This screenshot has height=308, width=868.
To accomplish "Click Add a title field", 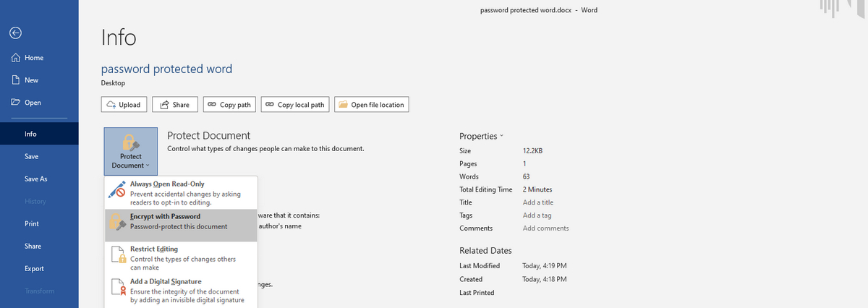I will pos(537,202).
